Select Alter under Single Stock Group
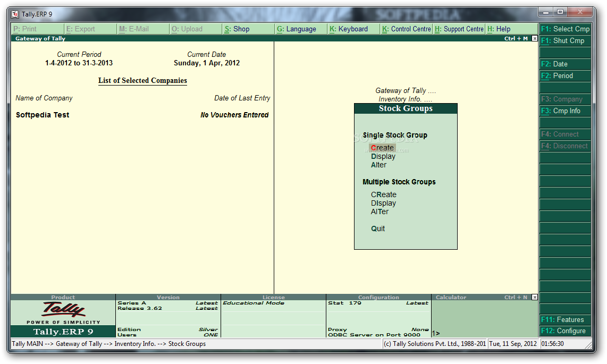 click(x=378, y=165)
